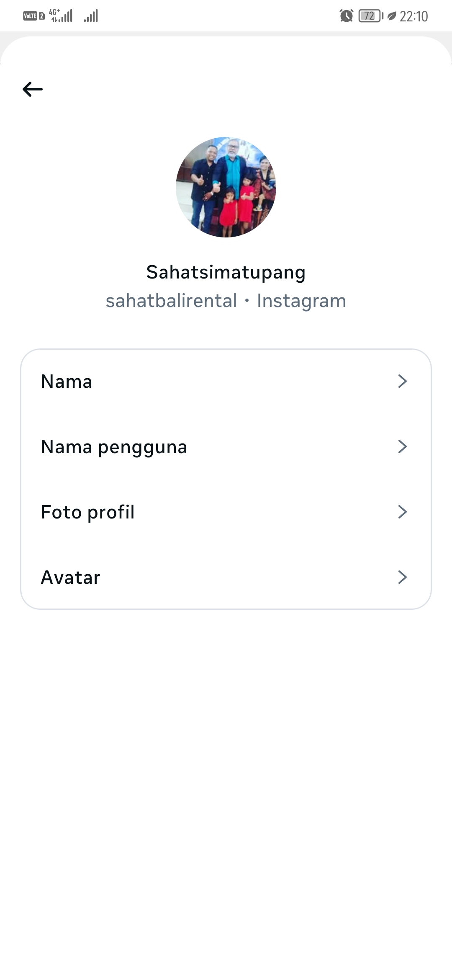
Task: Click the 22:10 clock in status bar
Action: (413, 16)
